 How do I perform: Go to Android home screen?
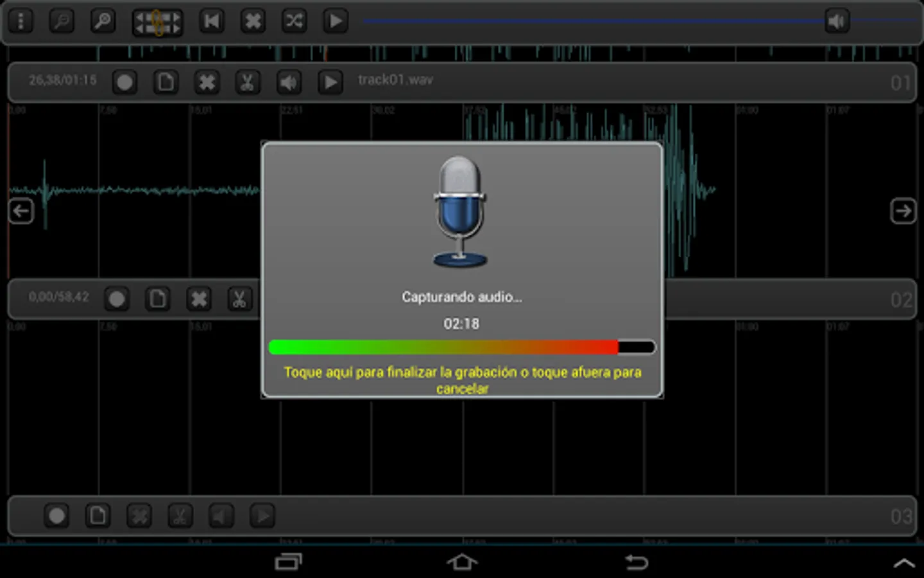(462, 562)
